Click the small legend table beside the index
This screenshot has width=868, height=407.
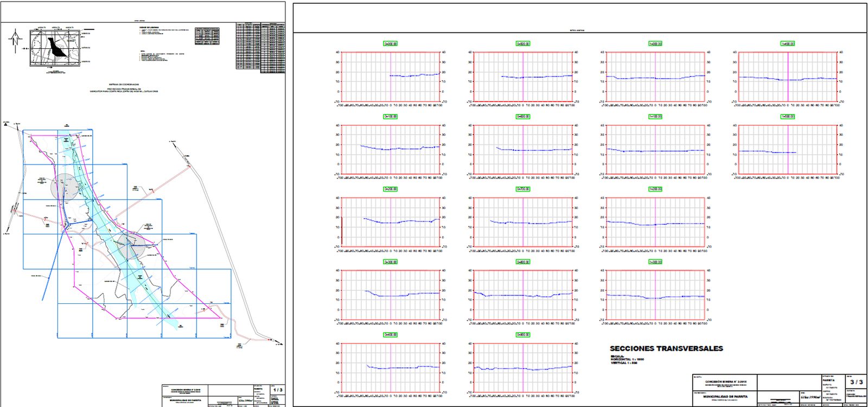(x=207, y=36)
